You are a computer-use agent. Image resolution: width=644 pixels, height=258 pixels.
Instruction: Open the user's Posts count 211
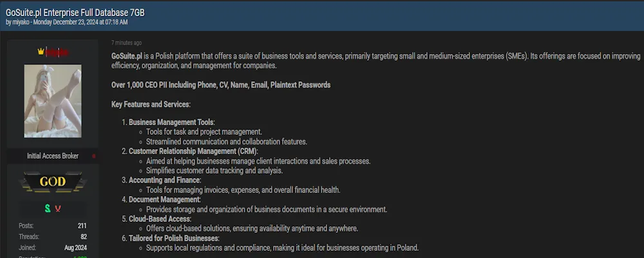click(x=82, y=226)
